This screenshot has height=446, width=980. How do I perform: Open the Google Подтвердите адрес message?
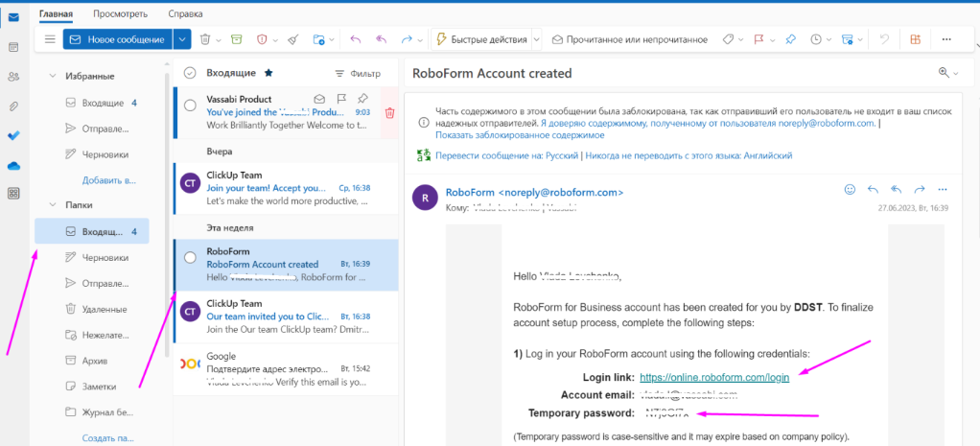coord(286,369)
